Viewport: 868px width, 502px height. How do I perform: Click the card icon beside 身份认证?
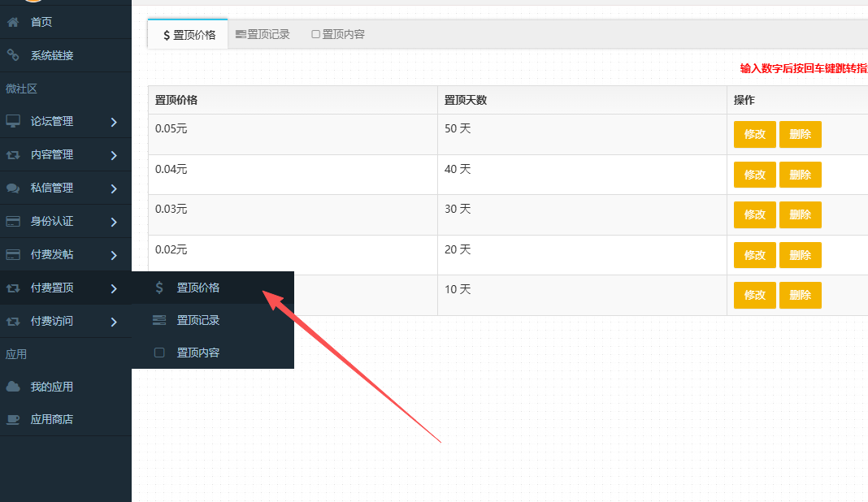click(13, 221)
